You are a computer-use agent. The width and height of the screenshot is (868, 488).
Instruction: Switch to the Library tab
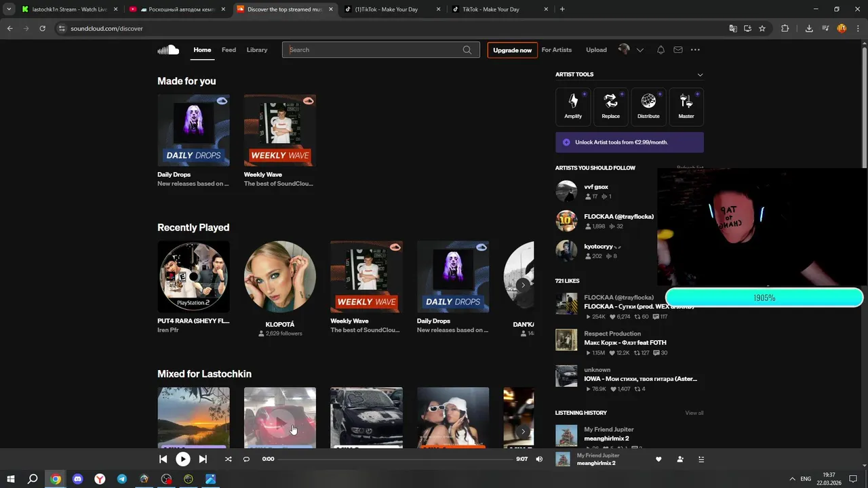(257, 49)
